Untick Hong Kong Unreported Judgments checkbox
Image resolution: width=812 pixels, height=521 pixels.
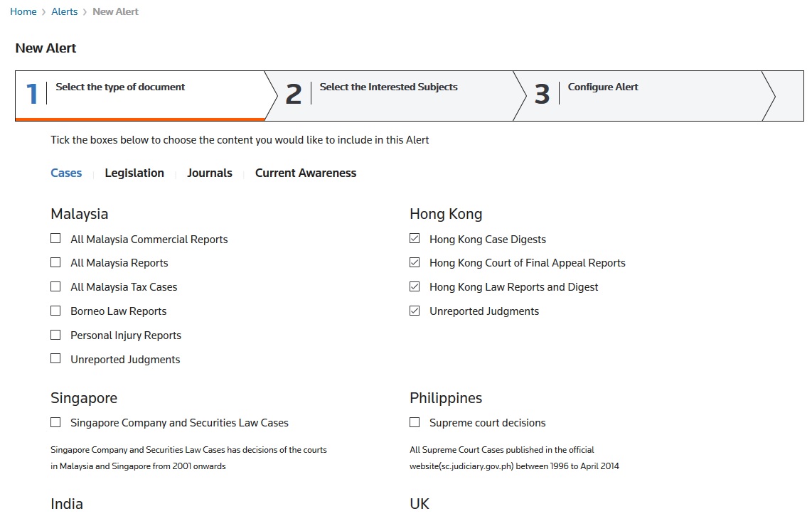[415, 311]
